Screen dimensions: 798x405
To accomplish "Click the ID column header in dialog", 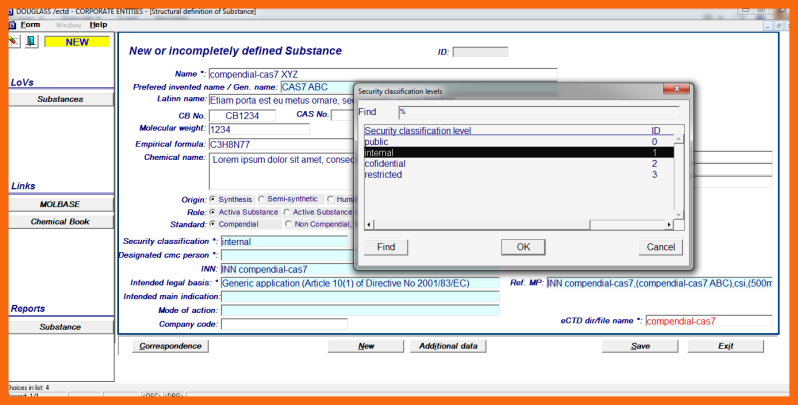I will pyautogui.click(x=656, y=130).
